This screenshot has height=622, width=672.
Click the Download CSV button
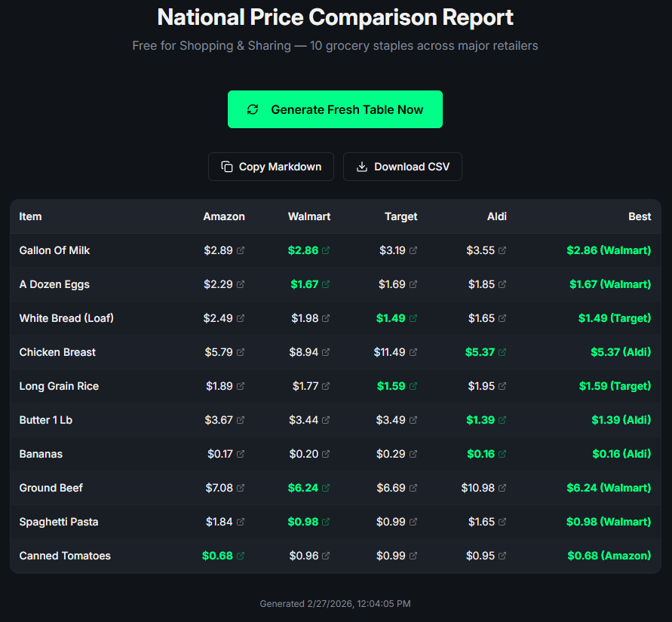[402, 167]
